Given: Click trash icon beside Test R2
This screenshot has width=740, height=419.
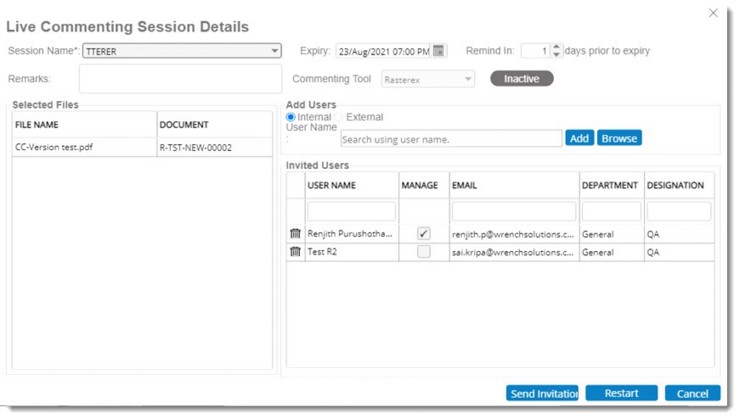Looking at the screenshot, I should [x=295, y=252].
